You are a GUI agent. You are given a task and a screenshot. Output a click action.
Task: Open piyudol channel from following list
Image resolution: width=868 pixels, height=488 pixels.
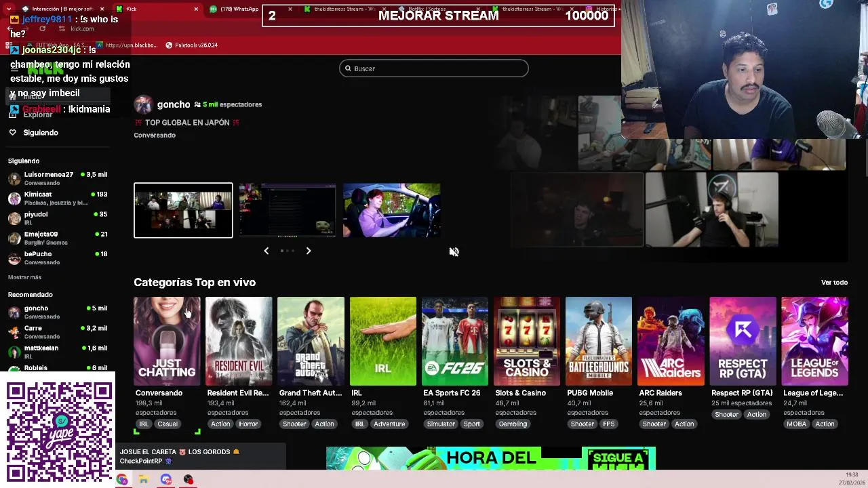click(58, 218)
